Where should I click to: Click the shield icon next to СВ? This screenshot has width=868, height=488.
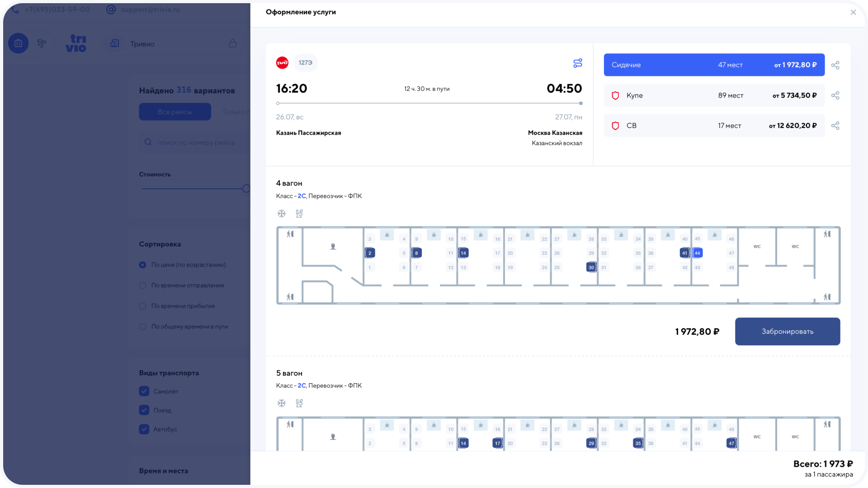[x=615, y=126]
